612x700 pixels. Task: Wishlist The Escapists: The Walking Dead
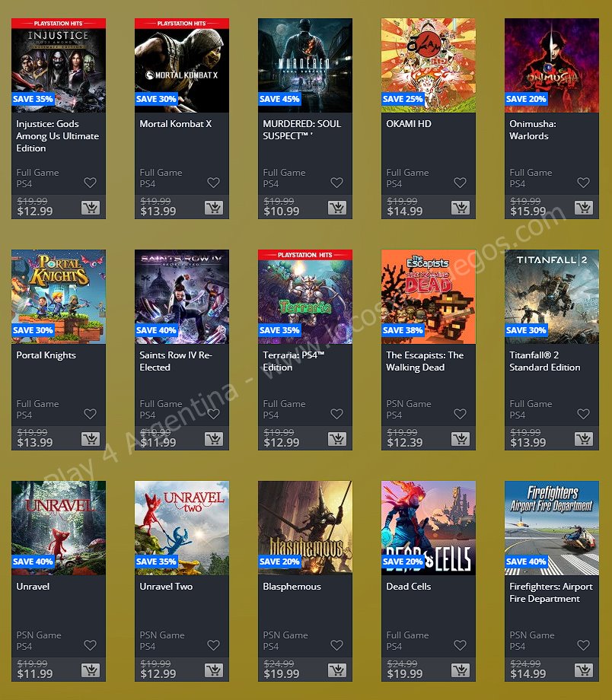(x=460, y=413)
